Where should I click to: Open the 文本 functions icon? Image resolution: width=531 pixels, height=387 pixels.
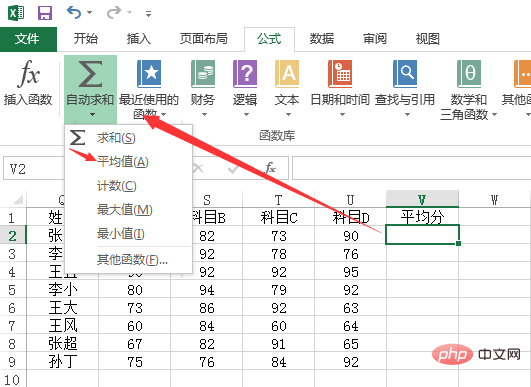[287, 74]
